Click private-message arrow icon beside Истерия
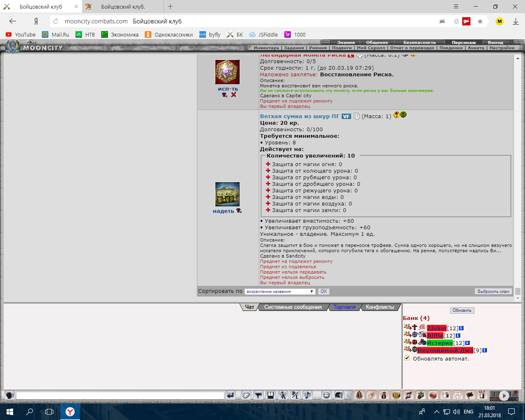Viewport: 525px width, 420px height. tap(407, 342)
